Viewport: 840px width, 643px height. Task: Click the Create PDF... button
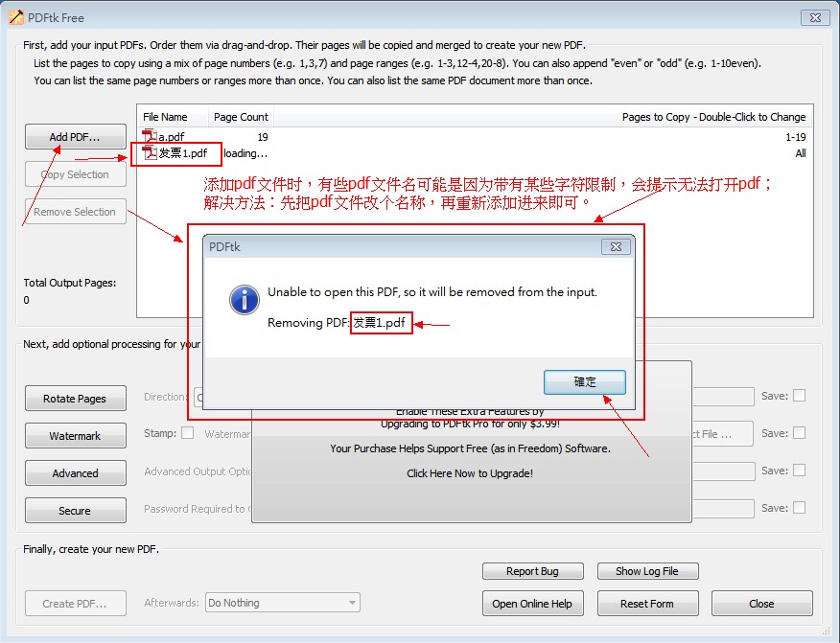click(x=75, y=604)
